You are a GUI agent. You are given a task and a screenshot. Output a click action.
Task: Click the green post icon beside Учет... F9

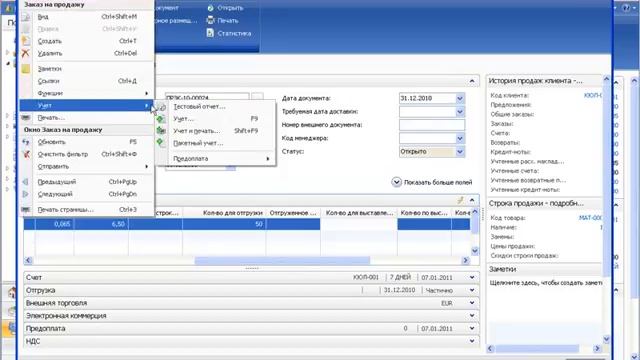click(x=160, y=119)
